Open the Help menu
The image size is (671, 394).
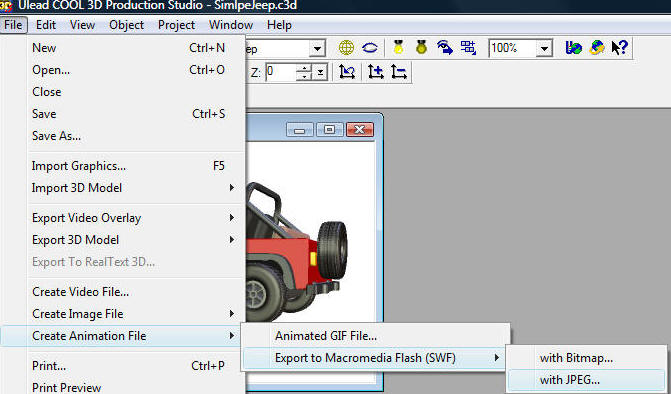(x=279, y=25)
